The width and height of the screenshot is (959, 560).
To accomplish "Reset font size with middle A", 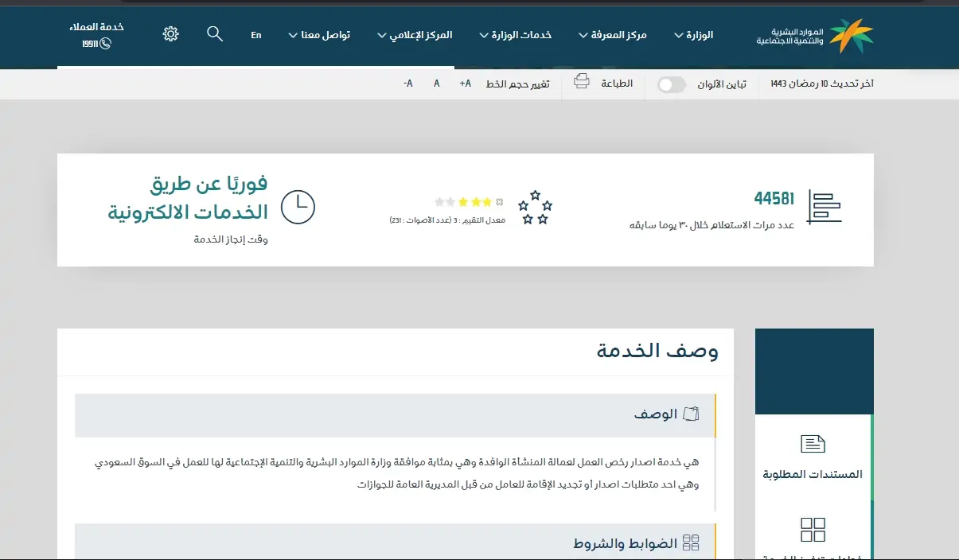I will point(437,84).
